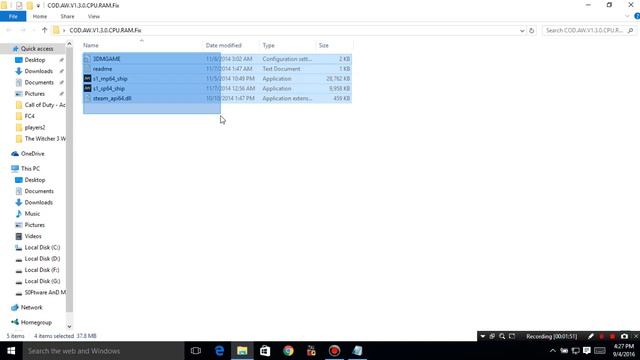640x360 pixels.
Task: Open the Windows Store taskbar icon
Action: (x=265, y=351)
